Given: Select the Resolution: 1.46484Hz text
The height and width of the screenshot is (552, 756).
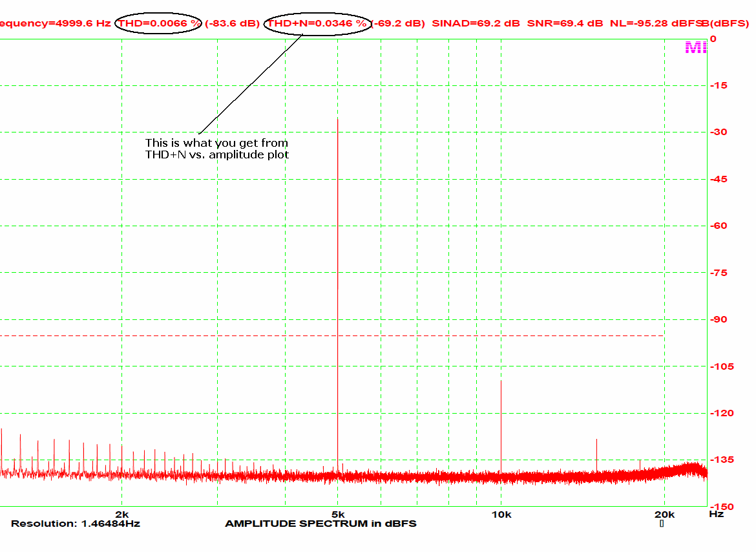Looking at the screenshot, I should 76,524.
